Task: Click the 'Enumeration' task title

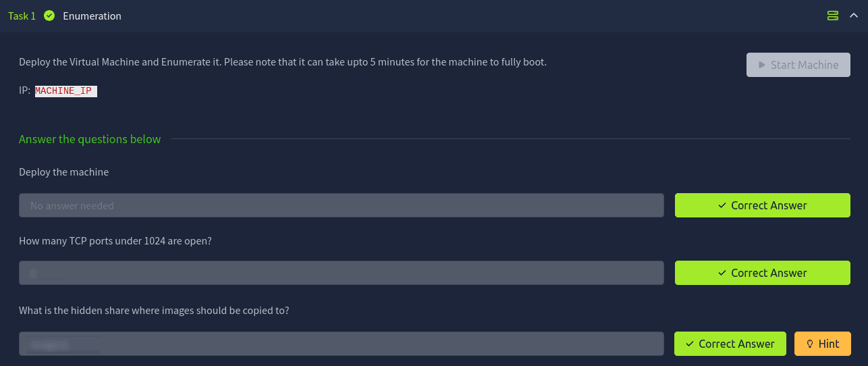Action: (92, 16)
